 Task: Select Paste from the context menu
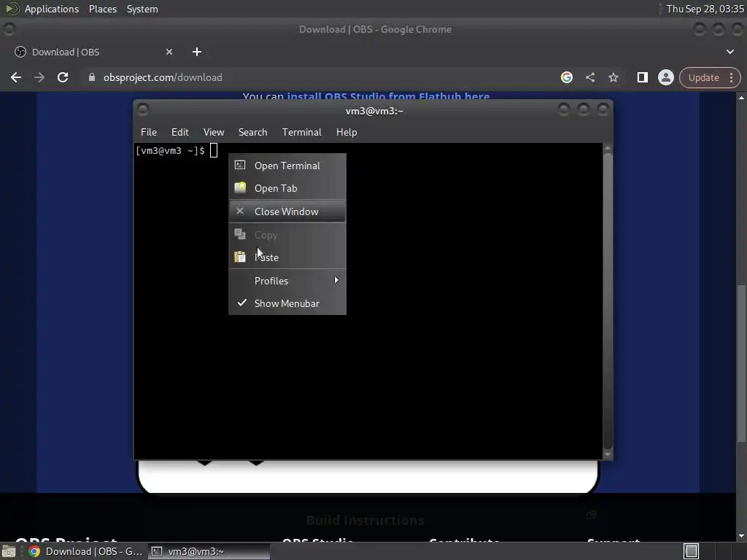[x=287, y=257]
